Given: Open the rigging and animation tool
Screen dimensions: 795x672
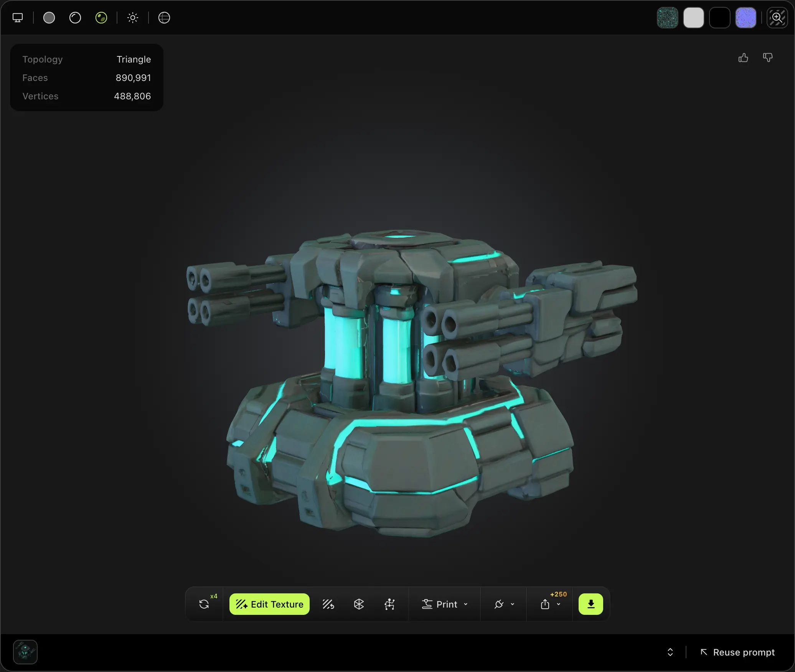Looking at the screenshot, I should click(390, 604).
